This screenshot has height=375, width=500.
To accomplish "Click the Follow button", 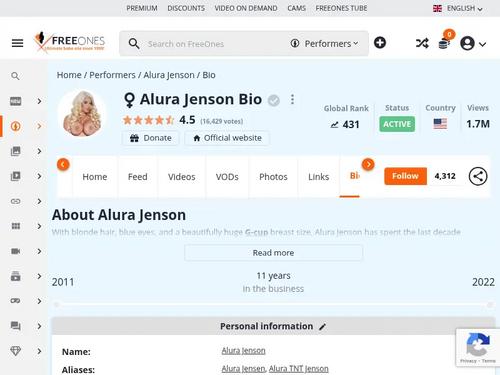I will 405,176.
